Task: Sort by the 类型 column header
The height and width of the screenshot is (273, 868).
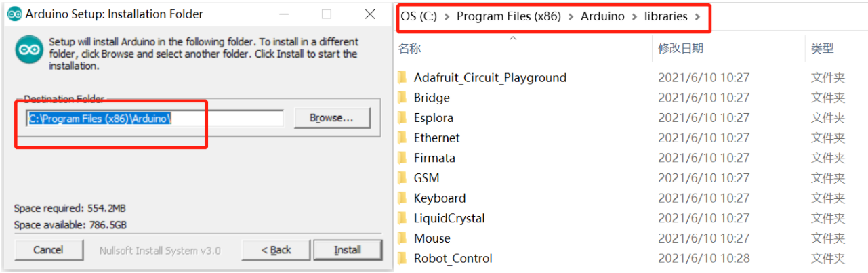Action: coord(822,48)
